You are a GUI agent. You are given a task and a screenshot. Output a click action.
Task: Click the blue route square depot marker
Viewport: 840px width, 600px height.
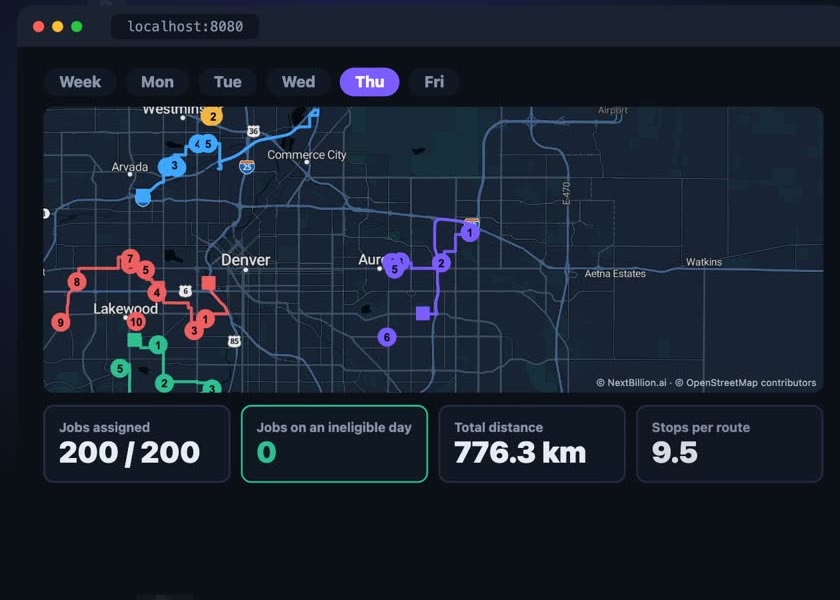(x=142, y=196)
